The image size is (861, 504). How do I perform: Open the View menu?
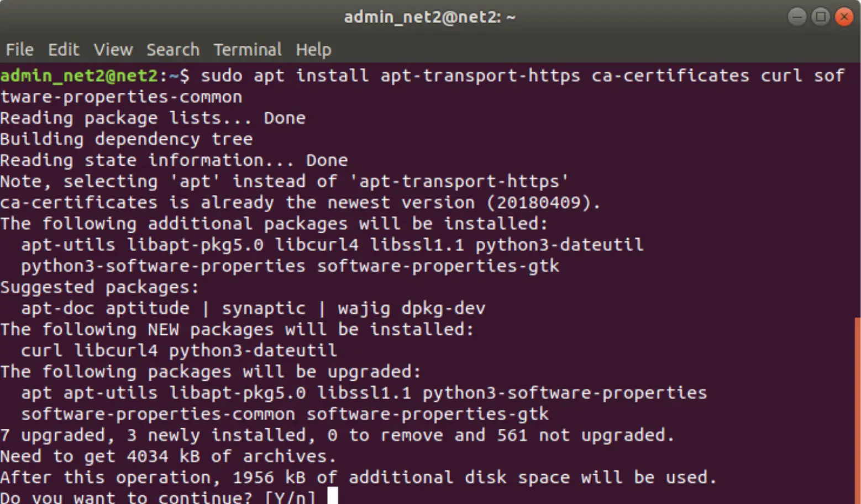113,50
